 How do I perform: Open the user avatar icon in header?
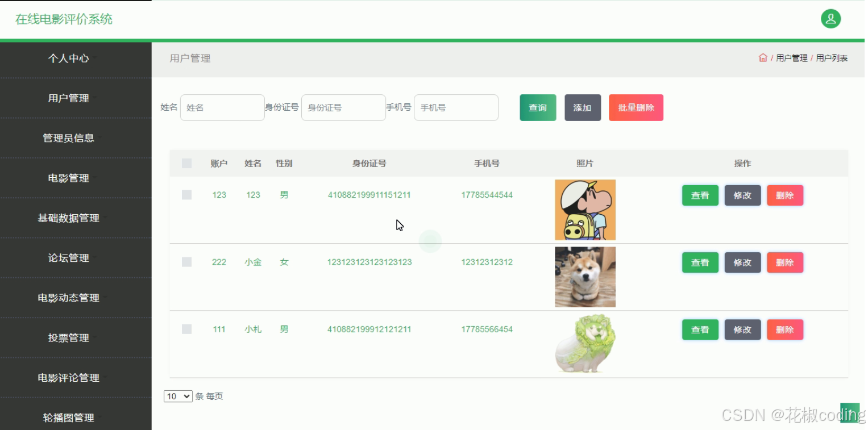830,19
